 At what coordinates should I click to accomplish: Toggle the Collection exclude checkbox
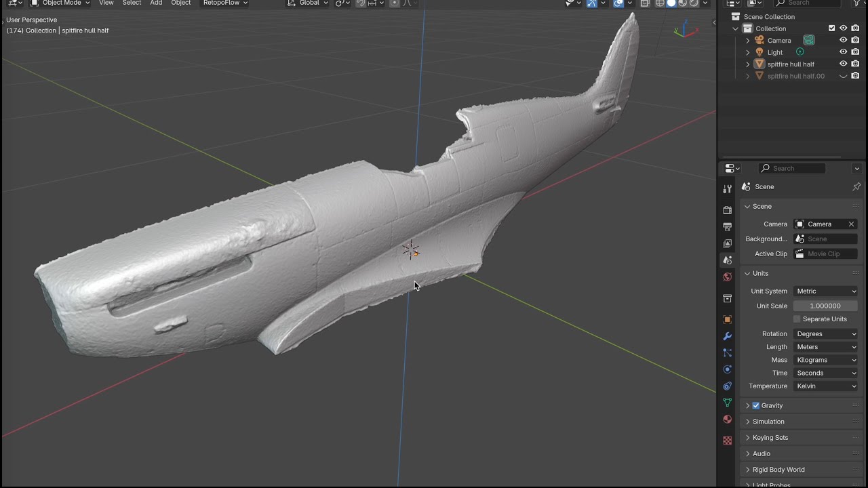pos(831,28)
